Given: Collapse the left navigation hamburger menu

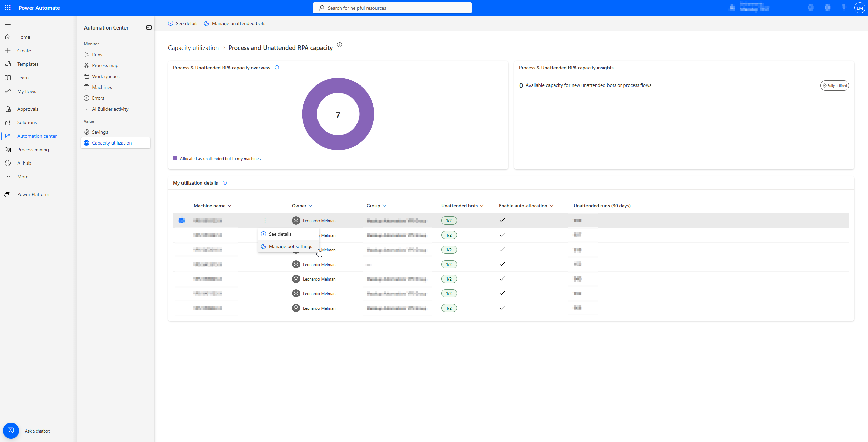Looking at the screenshot, I should (x=8, y=23).
